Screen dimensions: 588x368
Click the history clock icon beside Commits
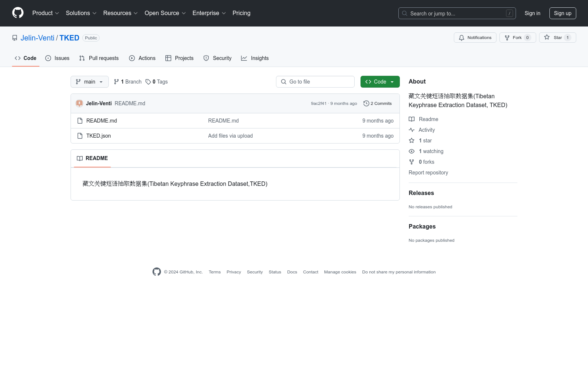coord(366,103)
